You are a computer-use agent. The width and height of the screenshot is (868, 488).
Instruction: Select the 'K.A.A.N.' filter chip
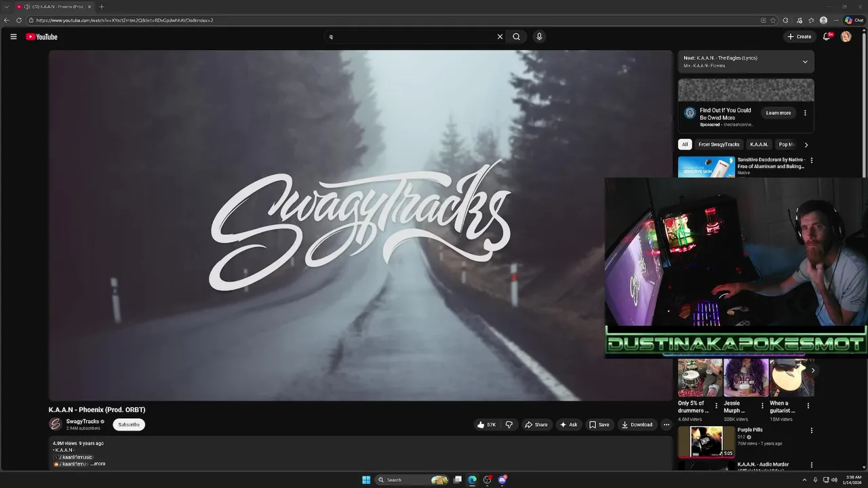(759, 144)
